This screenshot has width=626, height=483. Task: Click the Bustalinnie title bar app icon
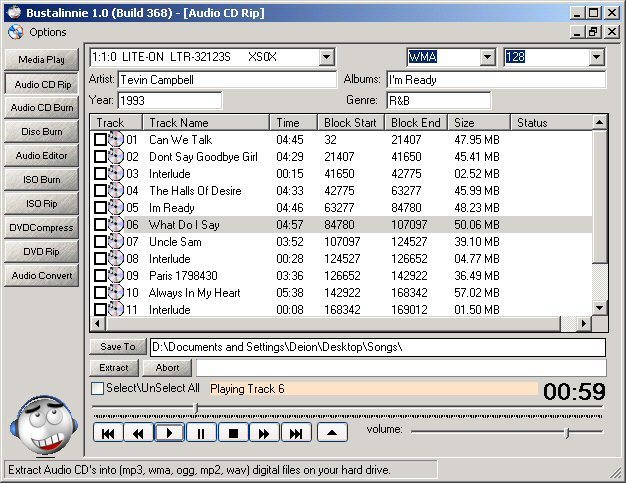[14, 12]
